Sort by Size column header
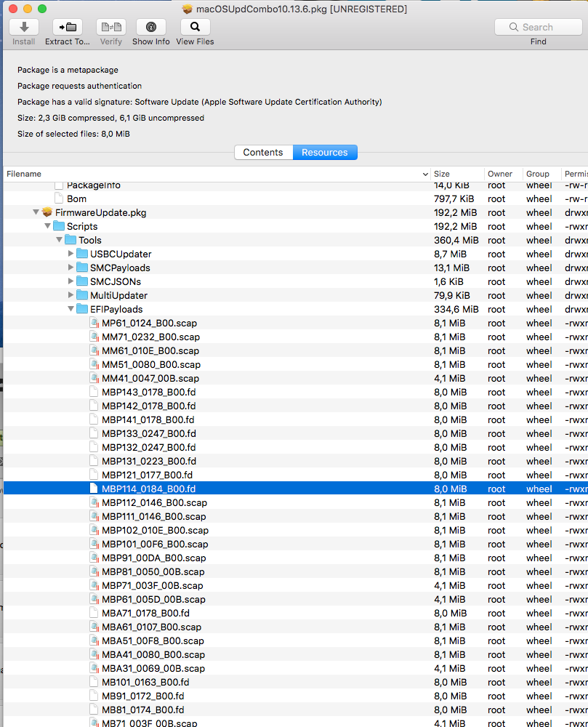 click(x=457, y=174)
